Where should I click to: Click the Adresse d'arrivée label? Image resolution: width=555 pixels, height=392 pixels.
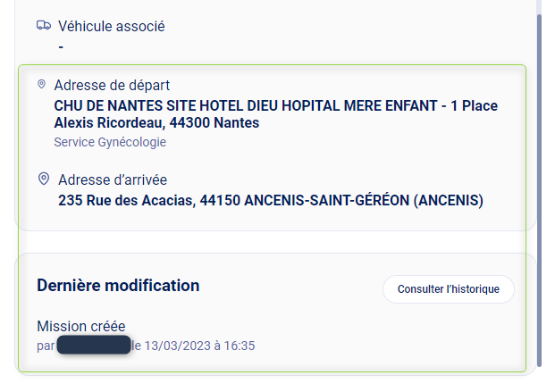tap(113, 179)
